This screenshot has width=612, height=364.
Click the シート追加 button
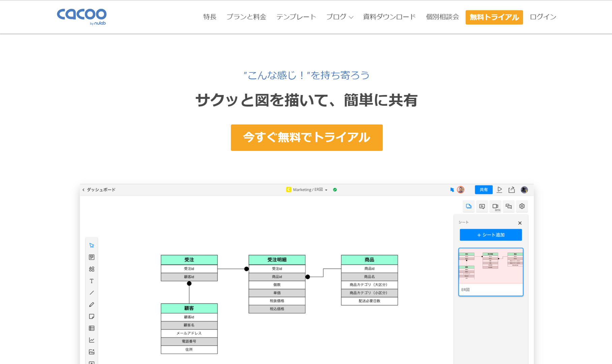click(491, 235)
